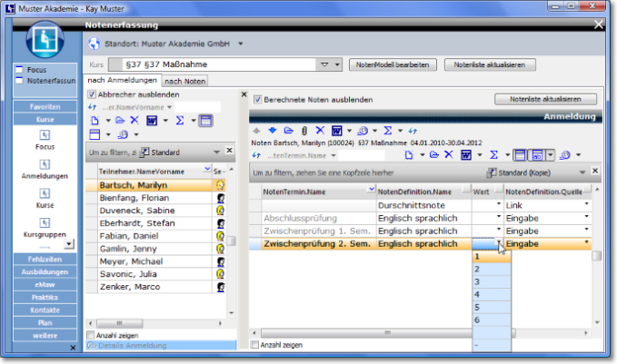Viewport: 617px width, 364px height.
Task: Open Ausbildungen section in sidebar
Action: pyautogui.click(x=45, y=271)
